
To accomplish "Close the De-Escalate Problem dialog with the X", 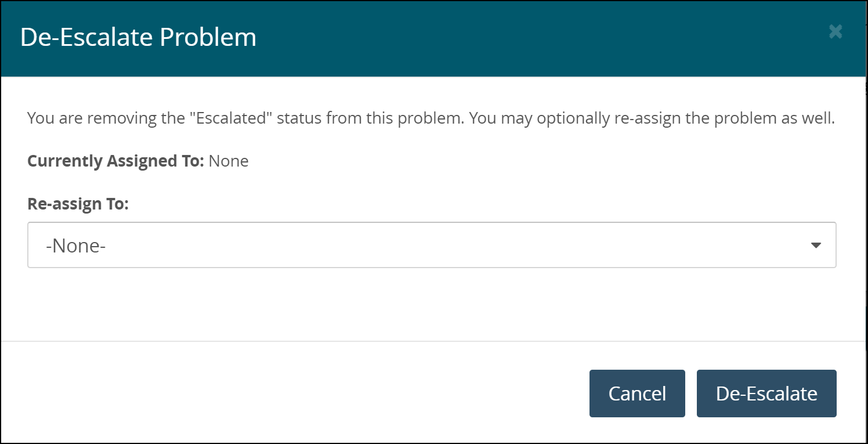I will [x=835, y=31].
